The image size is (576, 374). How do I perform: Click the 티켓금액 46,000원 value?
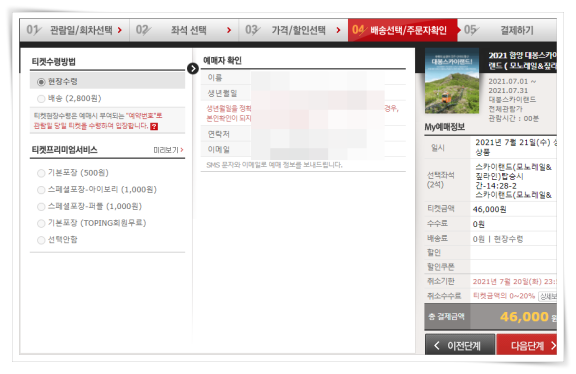coord(489,209)
